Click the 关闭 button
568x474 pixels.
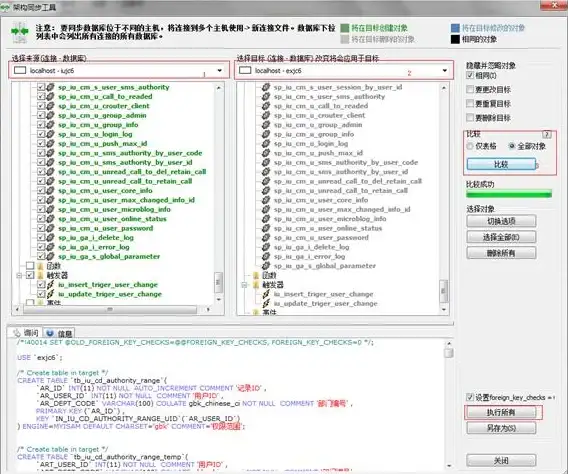pyautogui.click(x=501, y=461)
